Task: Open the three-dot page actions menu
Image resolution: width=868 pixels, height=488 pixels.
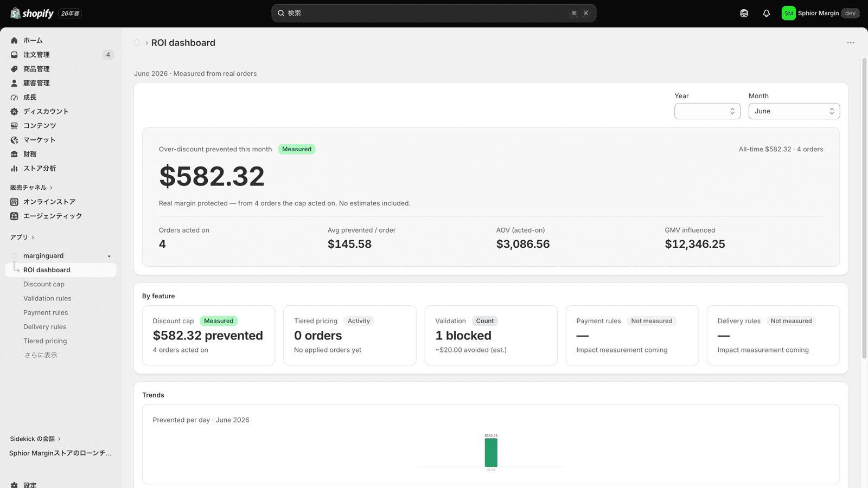Action: coord(850,43)
